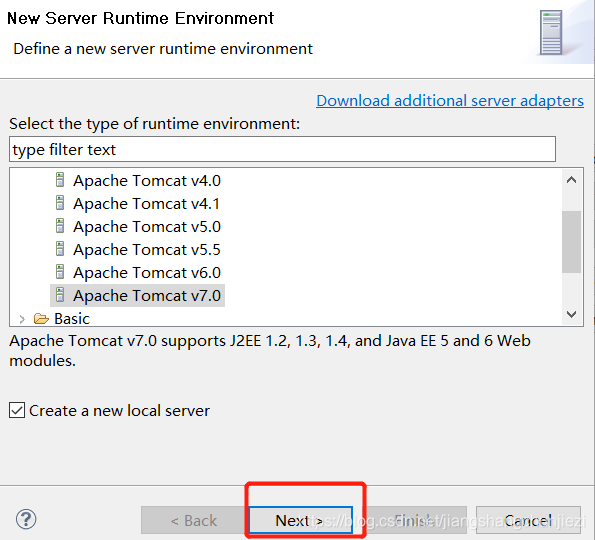
Task: Open the help question mark icon
Action: pos(26,519)
